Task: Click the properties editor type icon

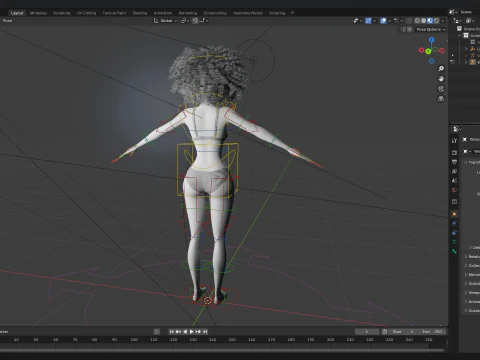Action: (457, 129)
